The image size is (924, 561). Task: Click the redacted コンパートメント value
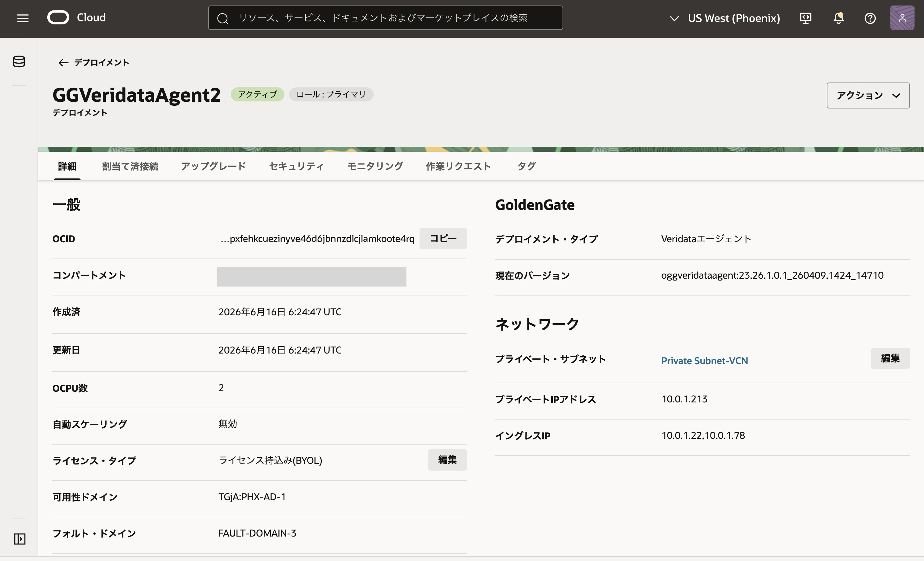[x=311, y=277]
